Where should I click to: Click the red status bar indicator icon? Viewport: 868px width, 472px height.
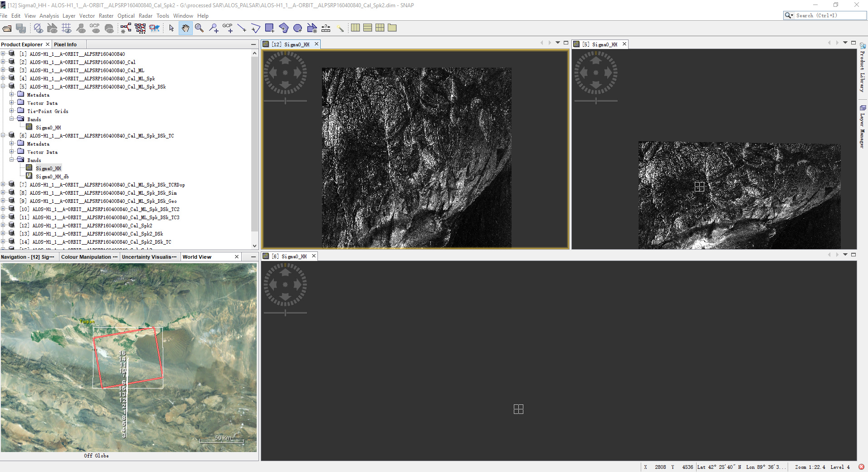(x=861, y=467)
